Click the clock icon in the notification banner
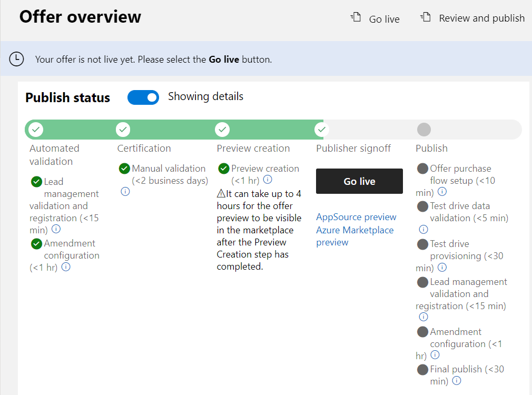This screenshot has height=395, width=532. tap(16, 59)
